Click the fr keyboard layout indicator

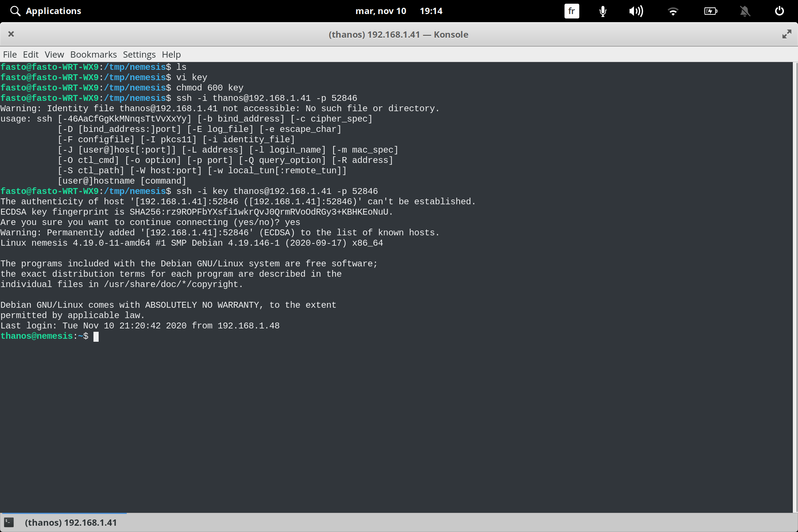click(571, 11)
